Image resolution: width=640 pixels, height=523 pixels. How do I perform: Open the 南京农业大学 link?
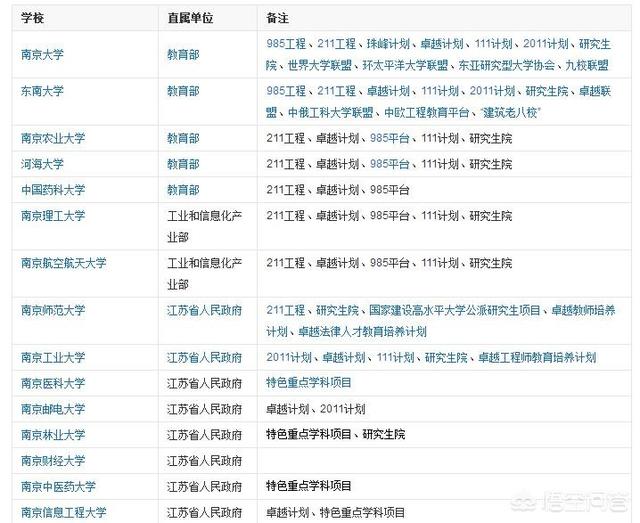click(53, 138)
